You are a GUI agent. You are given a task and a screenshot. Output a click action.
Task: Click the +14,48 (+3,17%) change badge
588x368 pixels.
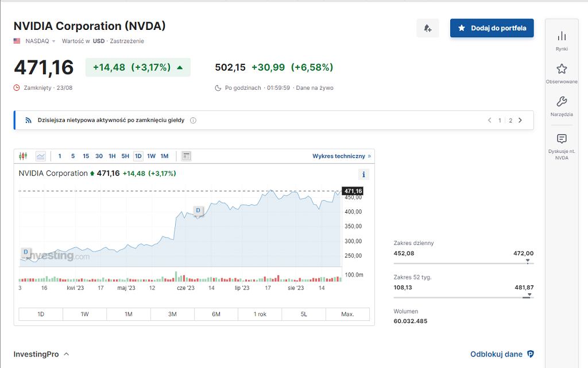pyautogui.click(x=138, y=67)
